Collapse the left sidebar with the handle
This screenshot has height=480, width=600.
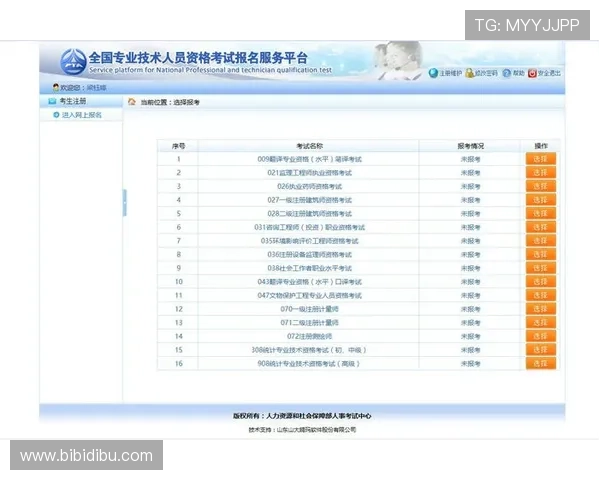[x=124, y=202]
